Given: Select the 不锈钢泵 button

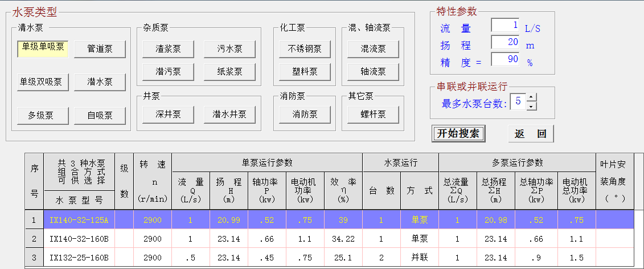Looking at the screenshot, I should (x=305, y=50).
